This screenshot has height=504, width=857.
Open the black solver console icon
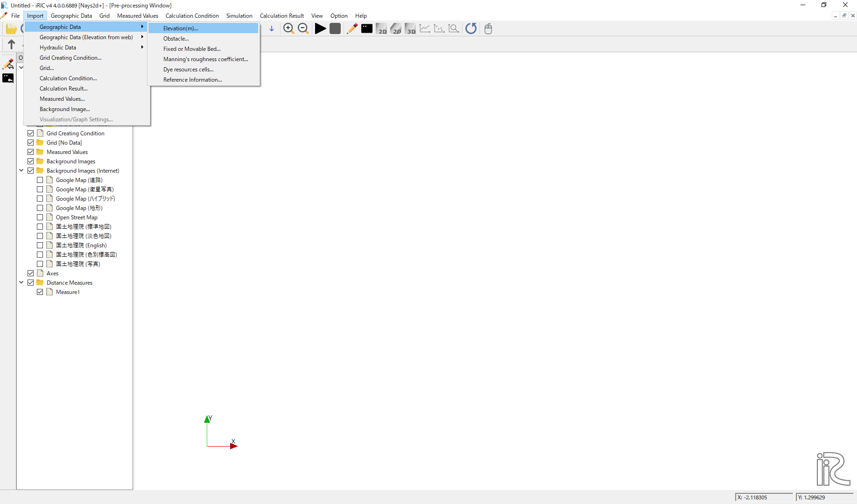pos(367,28)
